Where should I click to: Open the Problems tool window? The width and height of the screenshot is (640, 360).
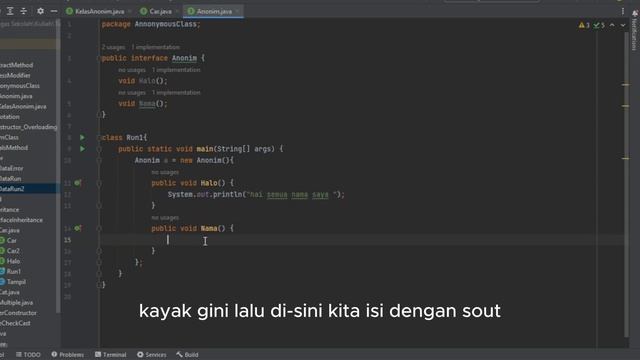[x=68, y=355]
